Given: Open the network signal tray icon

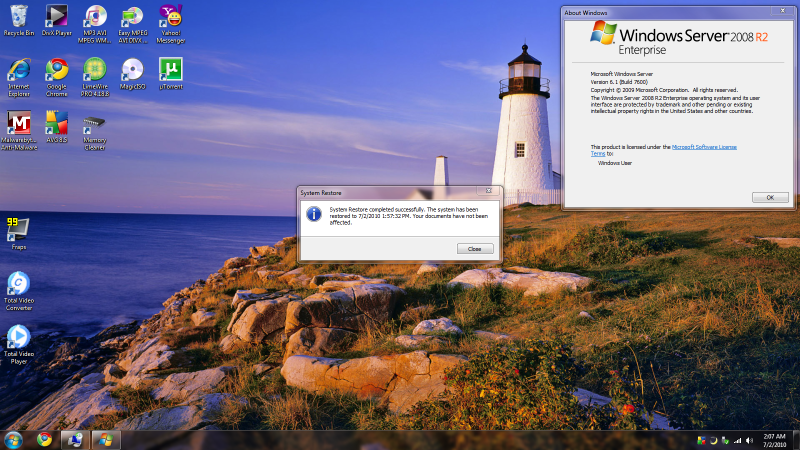Looking at the screenshot, I should 737,440.
